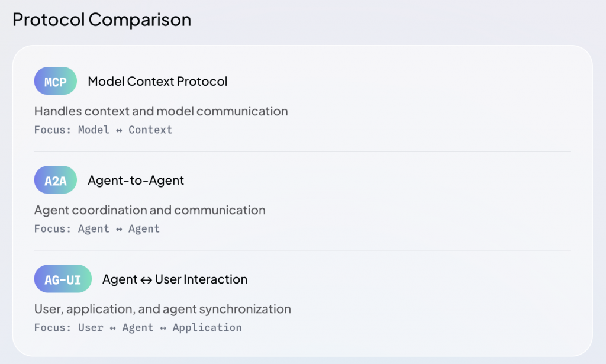Click the arrow in Focus: Agent ↔ Agent
Image resolution: width=606 pixels, height=364 pixels.
point(119,229)
